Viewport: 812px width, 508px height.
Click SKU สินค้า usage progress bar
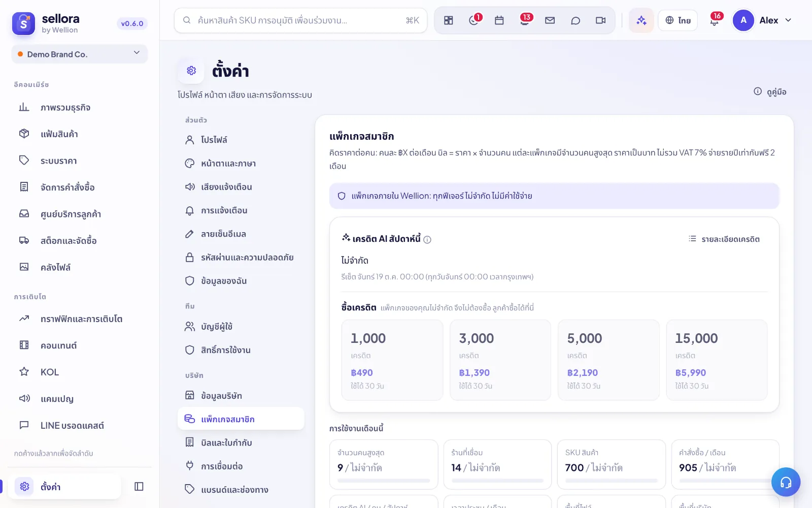tap(612, 481)
